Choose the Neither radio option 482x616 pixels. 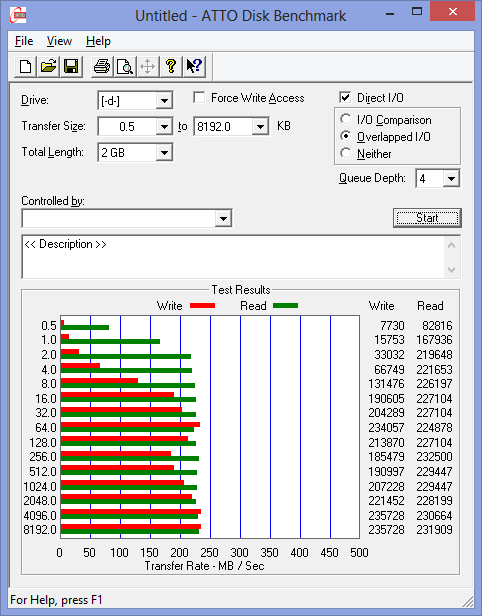(346, 153)
